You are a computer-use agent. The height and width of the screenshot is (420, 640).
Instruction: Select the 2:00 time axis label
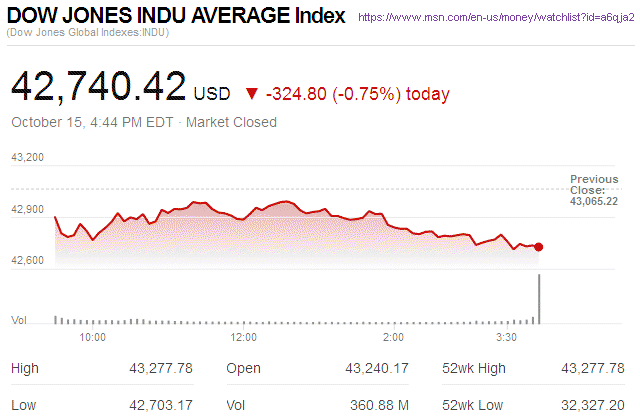pos(393,337)
